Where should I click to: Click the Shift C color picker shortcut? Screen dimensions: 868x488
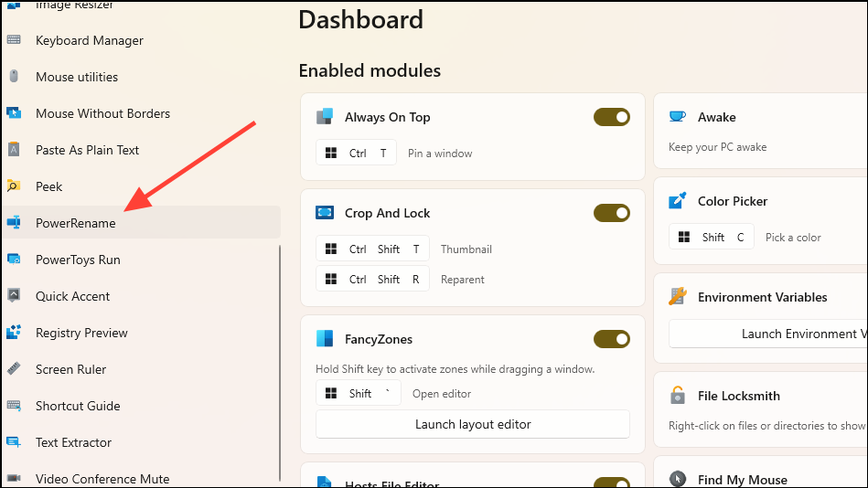pos(712,237)
